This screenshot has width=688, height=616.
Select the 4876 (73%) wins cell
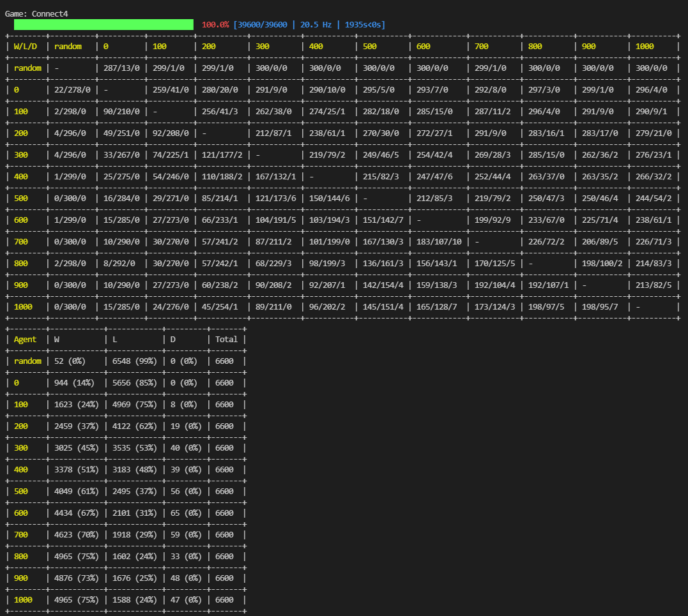tap(74, 578)
